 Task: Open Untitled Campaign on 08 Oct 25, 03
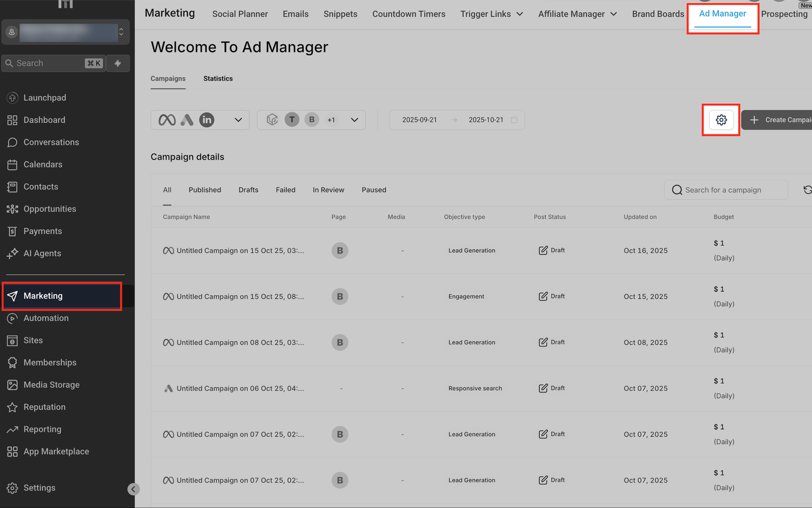(240, 342)
